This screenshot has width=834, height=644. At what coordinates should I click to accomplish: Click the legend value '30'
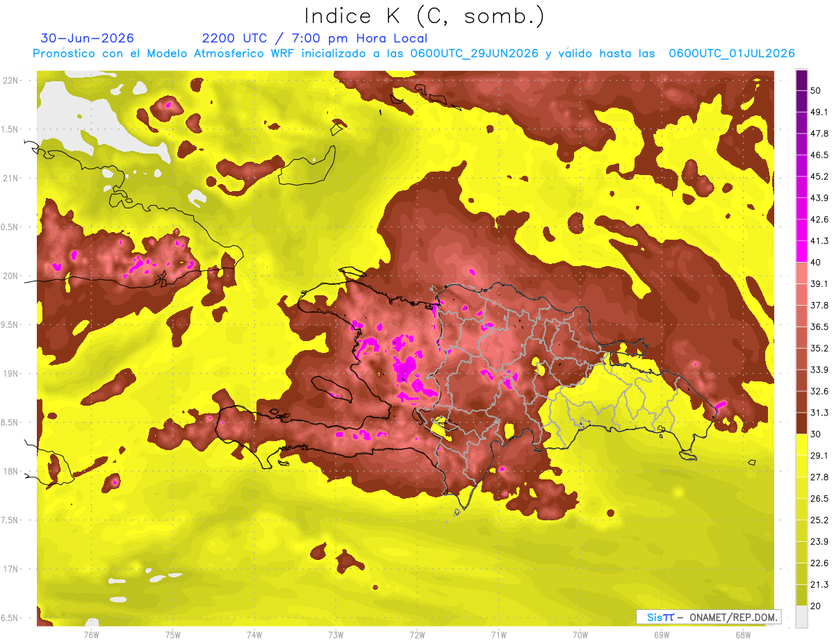tap(816, 434)
